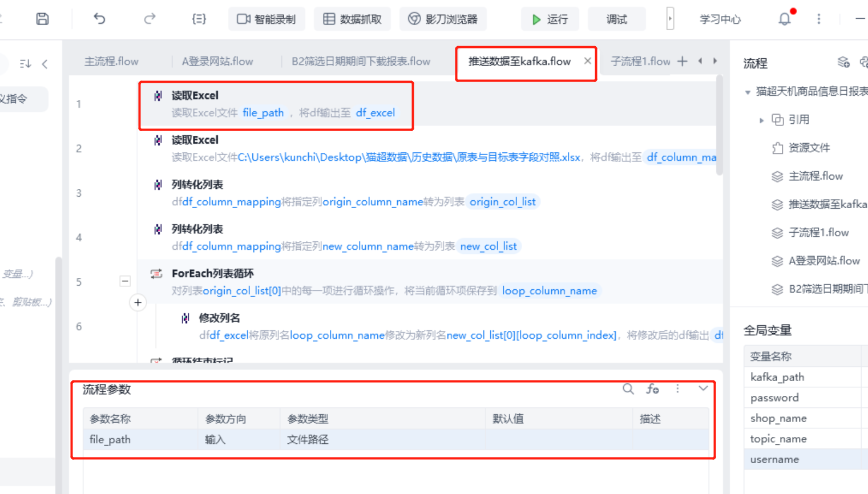Open 学习中心 learning center
Viewport: 868px width, 494px height.
click(720, 19)
